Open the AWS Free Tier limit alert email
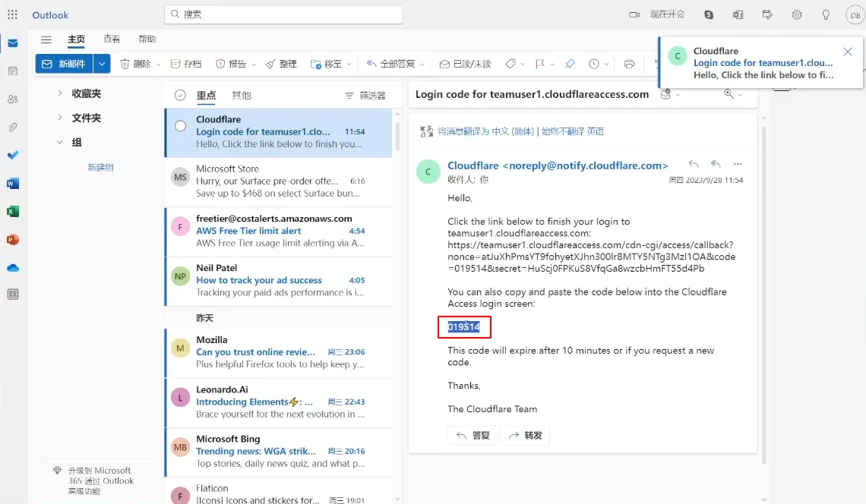 (279, 232)
